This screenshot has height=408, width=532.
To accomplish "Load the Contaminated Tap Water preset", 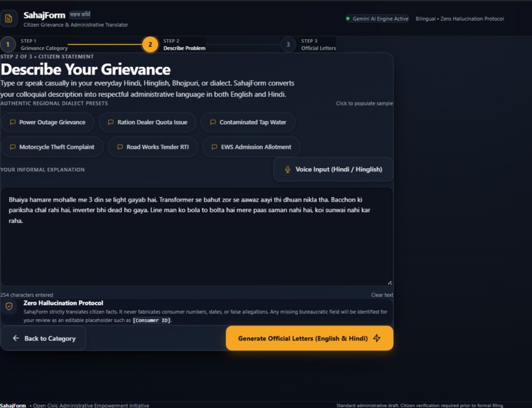I will click(248, 122).
